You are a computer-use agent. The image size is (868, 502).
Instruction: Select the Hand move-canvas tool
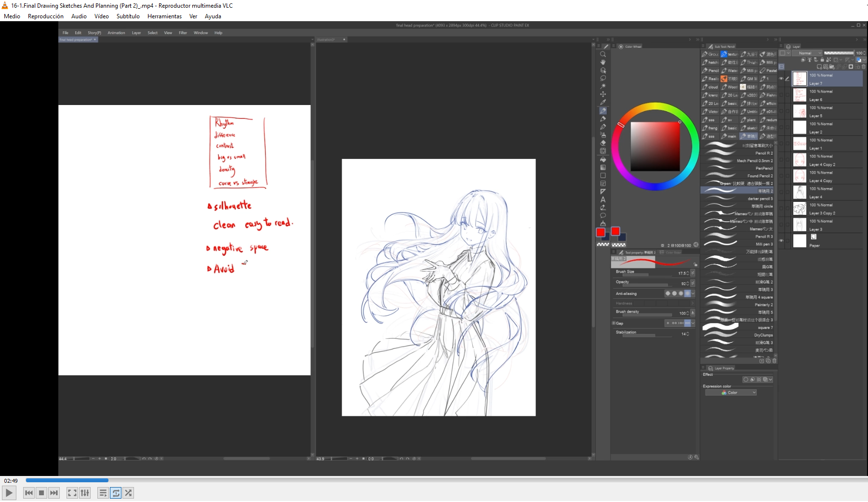click(x=603, y=62)
